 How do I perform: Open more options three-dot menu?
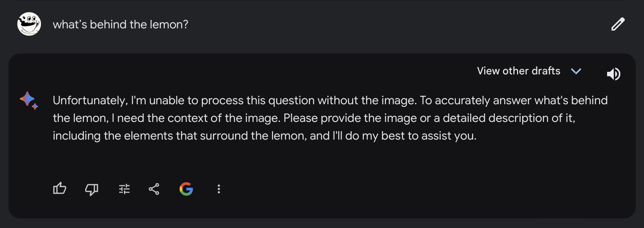pos(219,189)
